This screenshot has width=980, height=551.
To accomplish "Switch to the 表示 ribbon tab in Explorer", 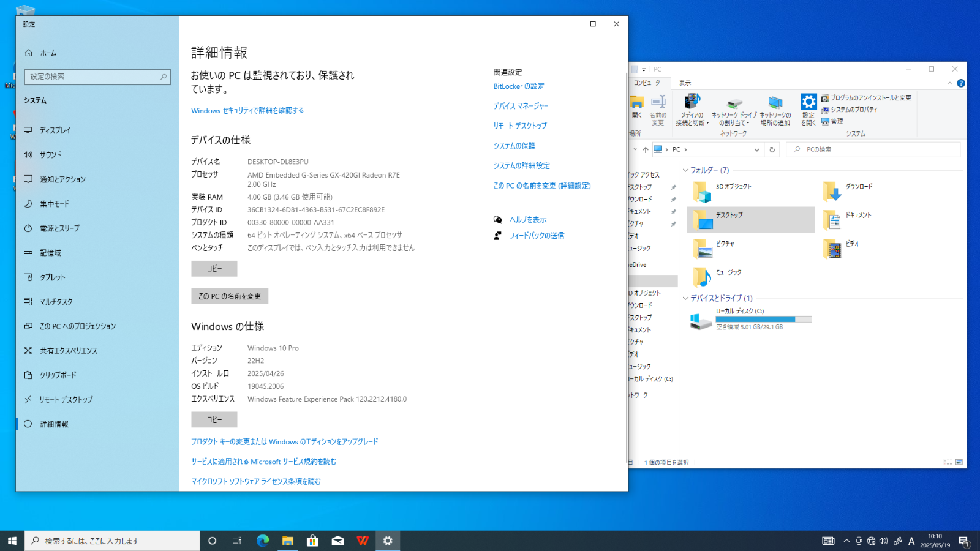I will coord(685,83).
